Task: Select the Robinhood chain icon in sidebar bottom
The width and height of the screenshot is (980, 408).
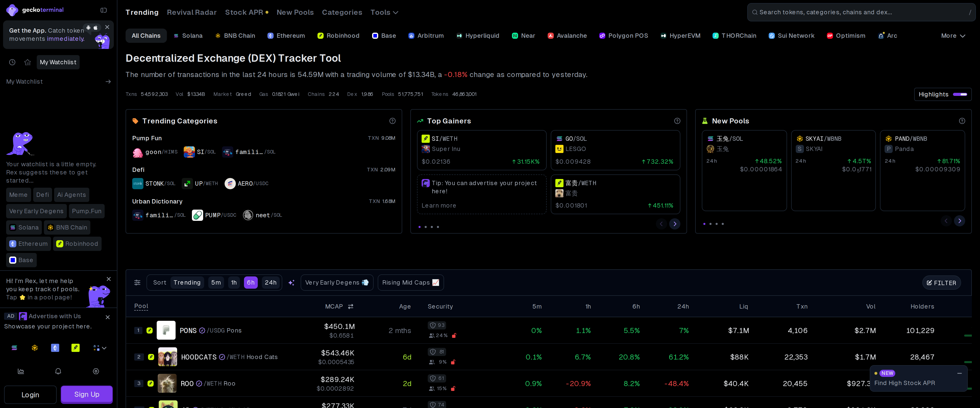Action: pos(76,348)
